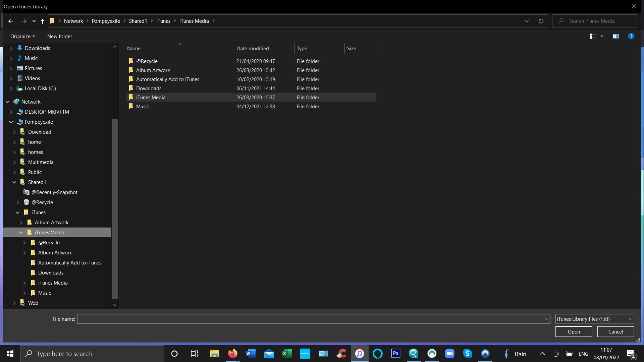644x362 pixels.
Task: Refresh the iTunes Media folder view
Action: (x=541, y=21)
